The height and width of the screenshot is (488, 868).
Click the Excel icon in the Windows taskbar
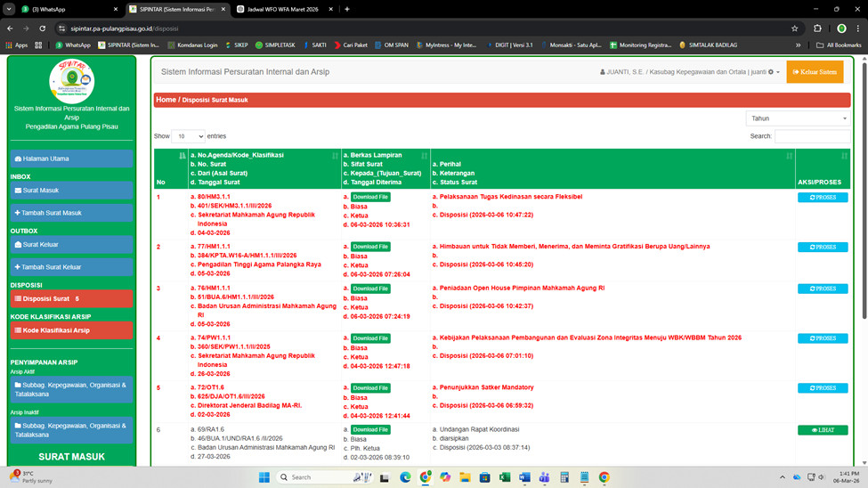point(505,477)
